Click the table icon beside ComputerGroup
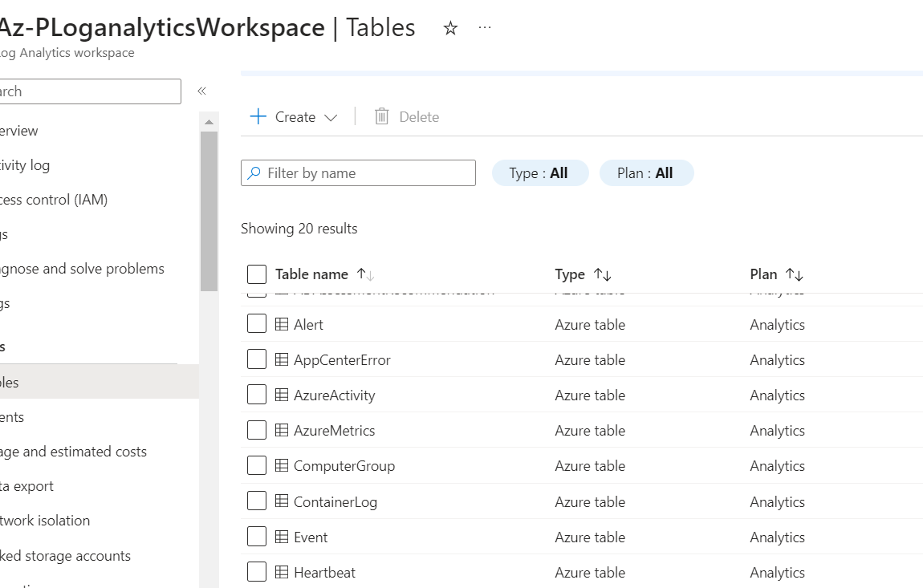This screenshot has height=588, width=923. tap(282, 465)
